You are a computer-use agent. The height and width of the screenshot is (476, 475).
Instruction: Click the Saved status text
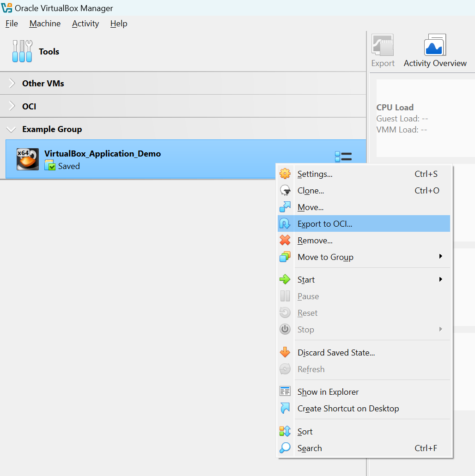(x=69, y=166)
